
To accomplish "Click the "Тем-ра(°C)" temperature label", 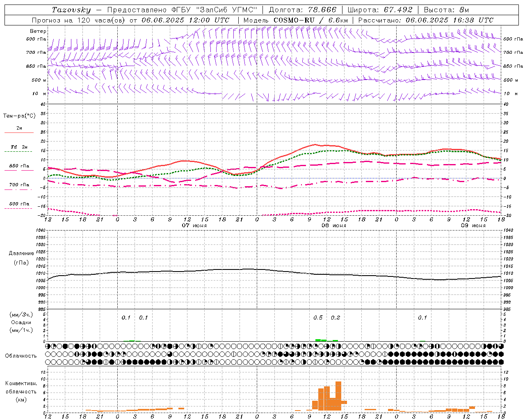I will (19, 116).
